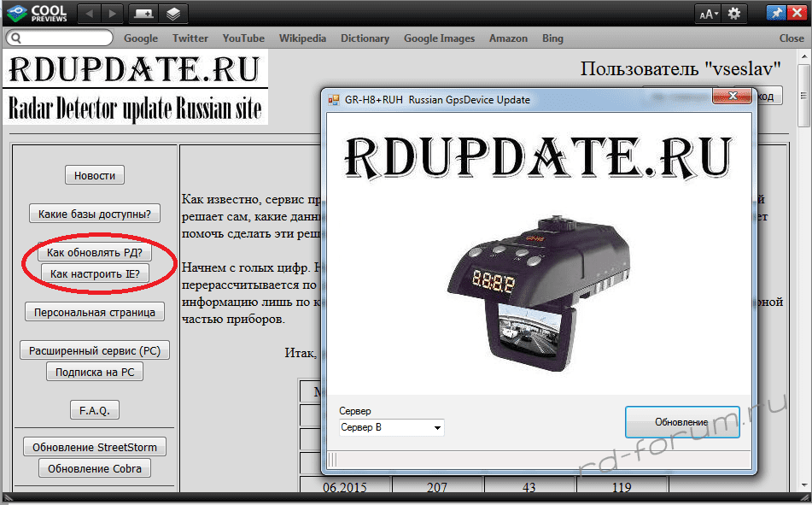The width and height of the screenshot is (812, 505).
Task: Open the CoolPreviews settings gear
Action: [x=734, y=14]
